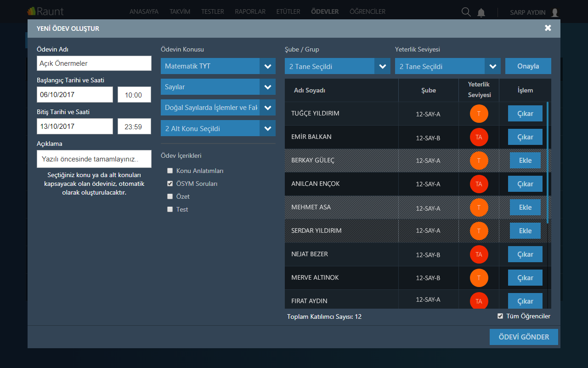Open the Raporlar menu item
Viewport: 588px width, 368px height.
[250, 11]
